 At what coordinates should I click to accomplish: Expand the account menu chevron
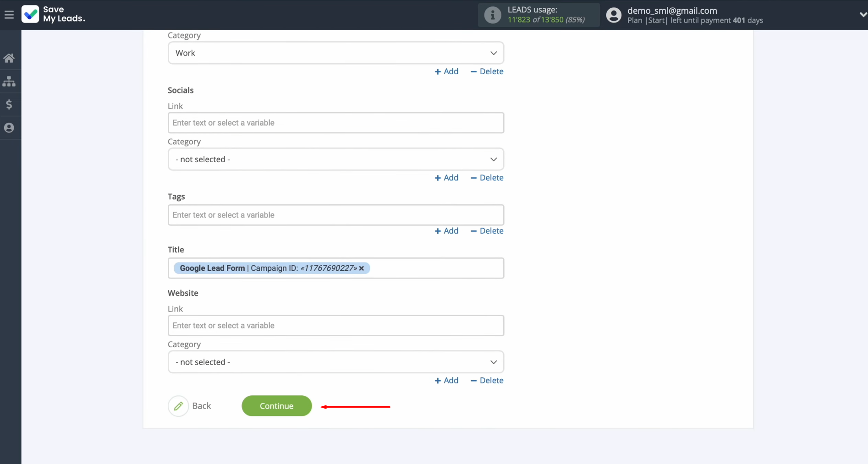(863, 15)
